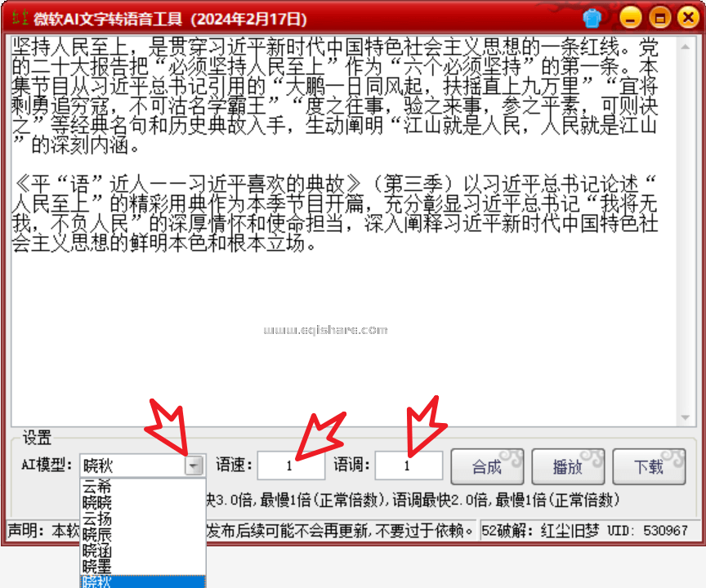The image size is (706, 588).
Task: Click the blue shirt skin icon
Action: pos(593,17)
